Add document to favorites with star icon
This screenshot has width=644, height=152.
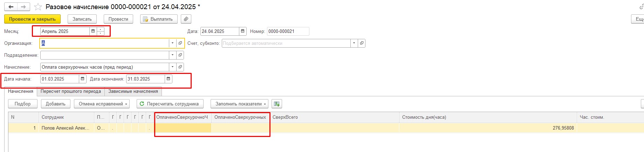click(x=38, y=7)
